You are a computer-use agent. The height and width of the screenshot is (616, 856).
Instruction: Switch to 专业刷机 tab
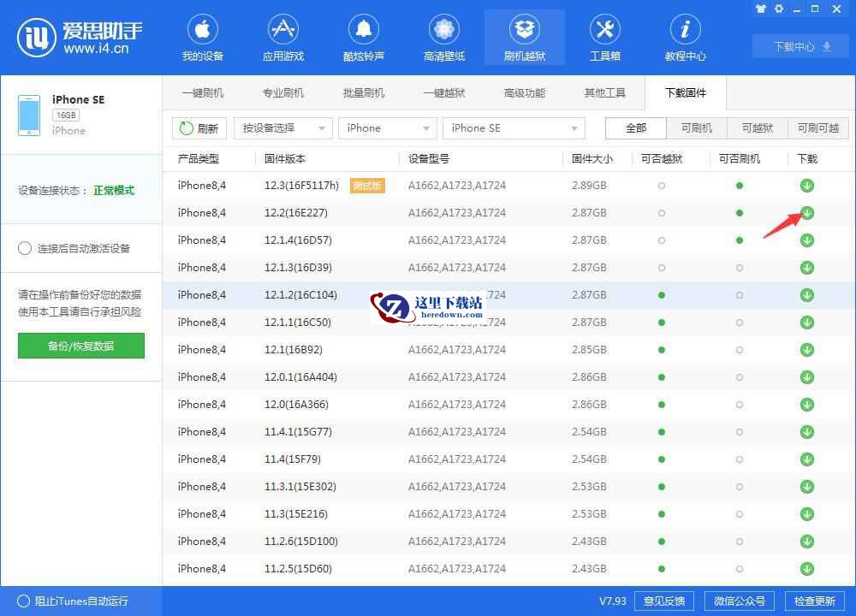coord(282,92)
